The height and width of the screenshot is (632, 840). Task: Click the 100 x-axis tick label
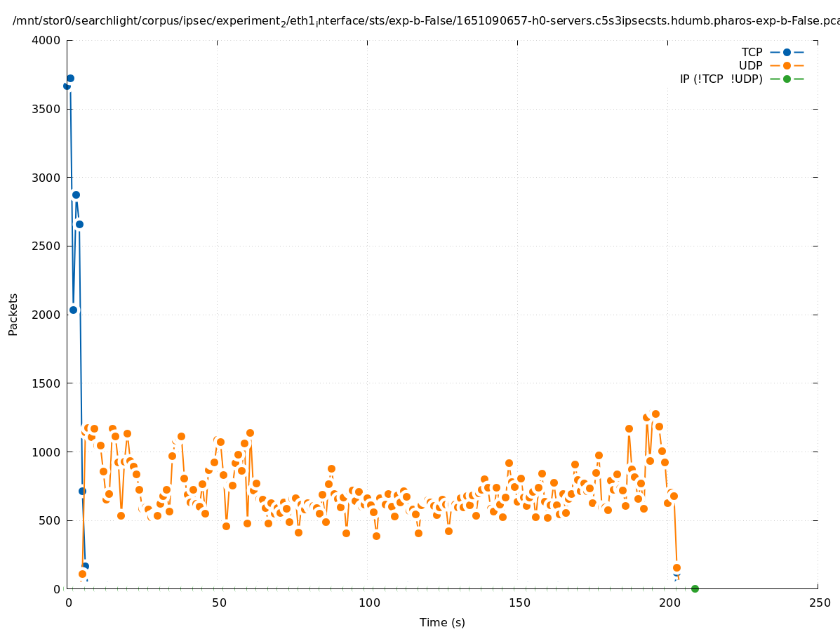[368, 603]
